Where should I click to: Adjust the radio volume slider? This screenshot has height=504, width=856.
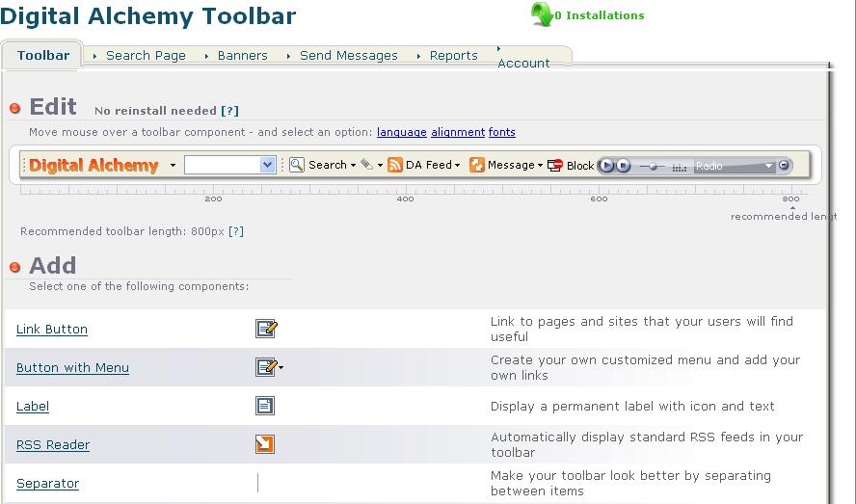tap(653, 166)
